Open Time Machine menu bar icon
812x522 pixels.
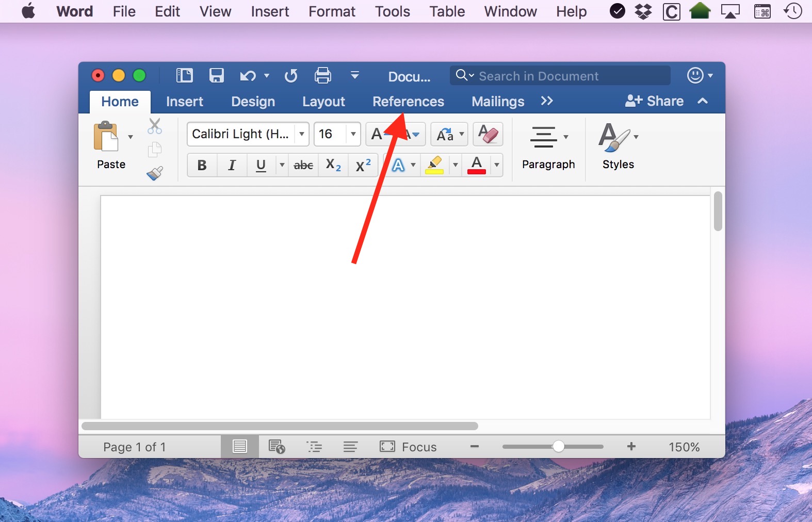[793, 11]
